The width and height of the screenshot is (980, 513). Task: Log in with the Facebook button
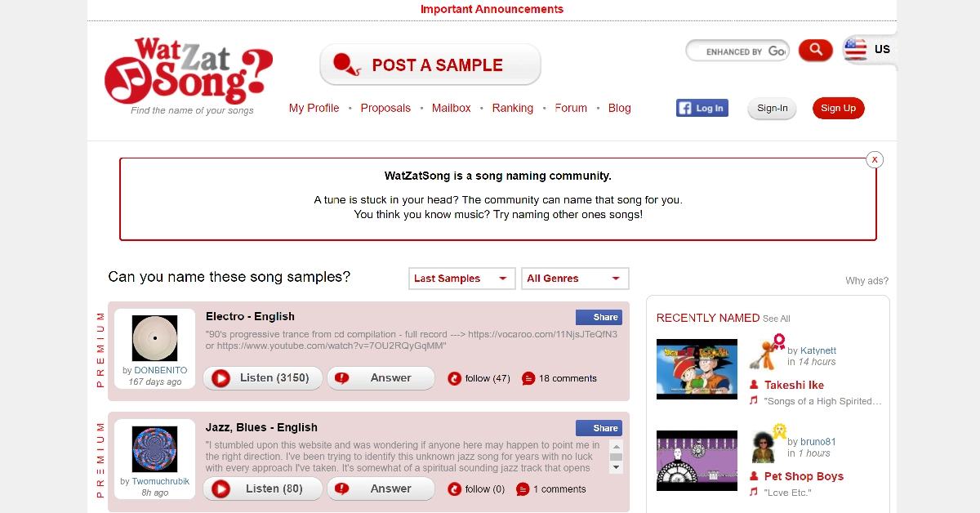click(x=702, y=108)
